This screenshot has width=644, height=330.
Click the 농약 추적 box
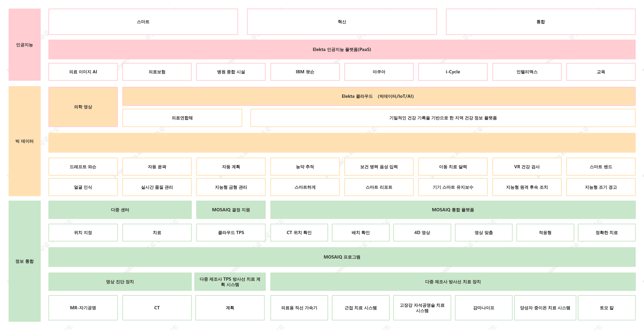coord(305,167)
